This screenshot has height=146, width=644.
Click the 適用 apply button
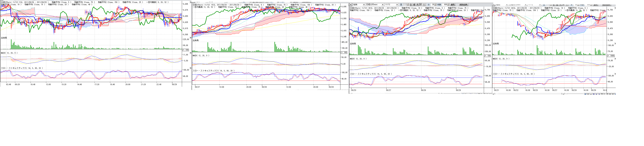(x=452, y=5)
